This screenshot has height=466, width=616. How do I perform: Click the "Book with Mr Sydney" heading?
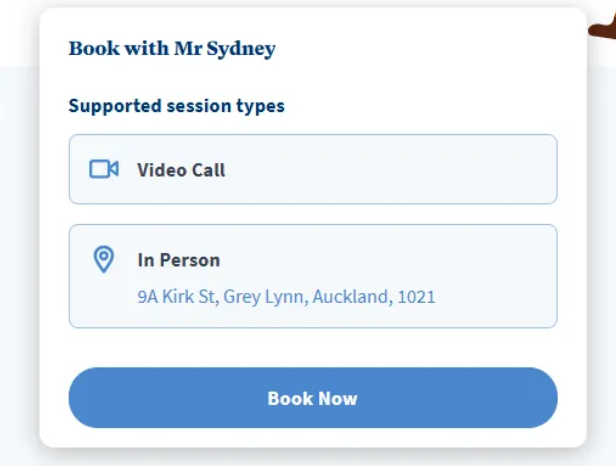click(171, 48)
